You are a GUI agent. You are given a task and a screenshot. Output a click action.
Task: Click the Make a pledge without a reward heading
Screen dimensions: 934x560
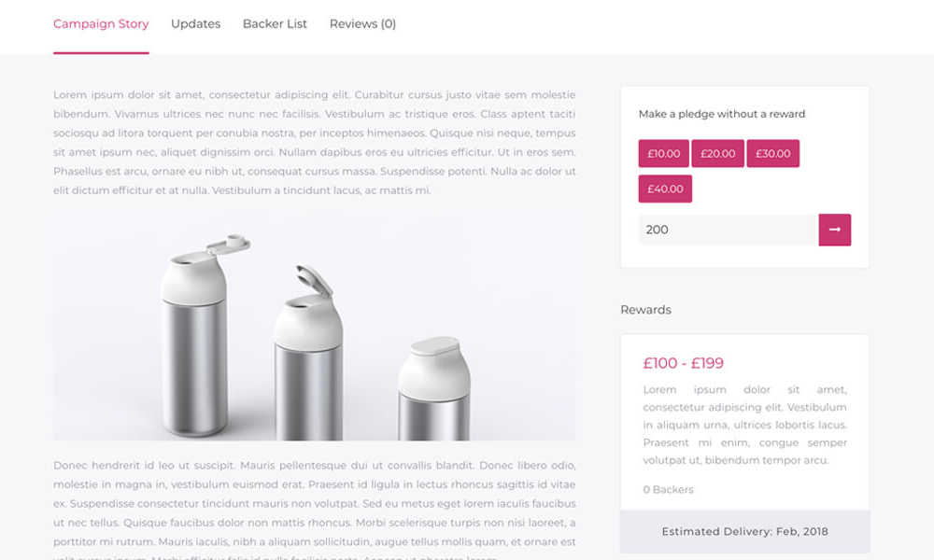click(x=722, y=114)
